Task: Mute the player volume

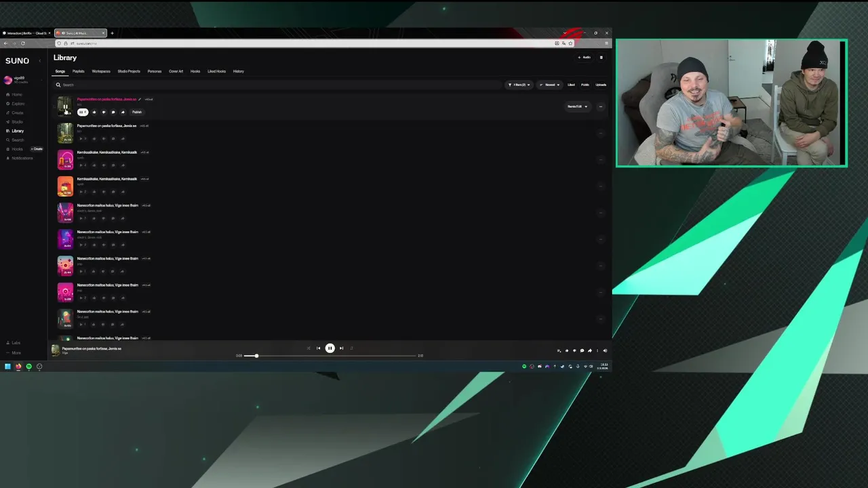Action: click(x=605, y=350)
